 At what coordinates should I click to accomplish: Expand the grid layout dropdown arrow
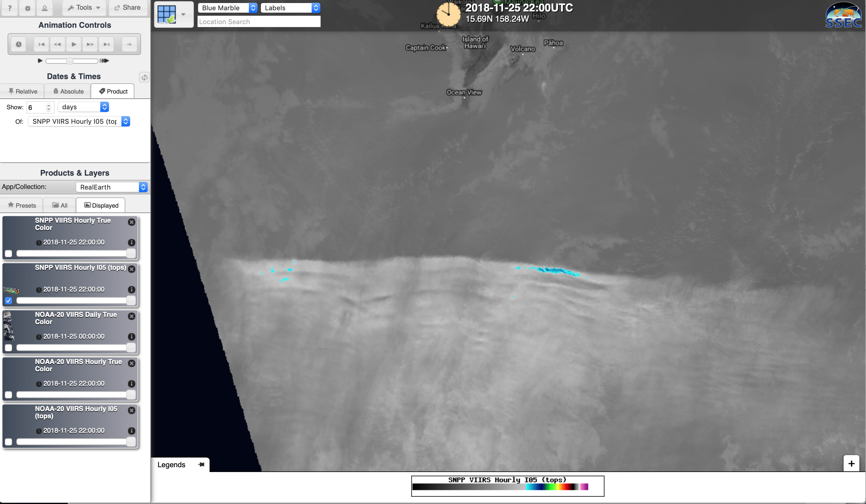(x=184, y=14)
